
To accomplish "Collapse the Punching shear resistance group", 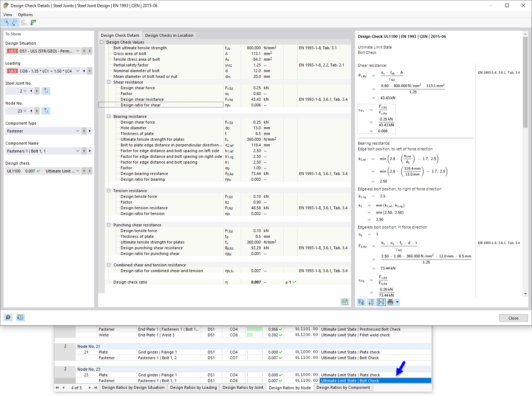I will click(109, 225).
